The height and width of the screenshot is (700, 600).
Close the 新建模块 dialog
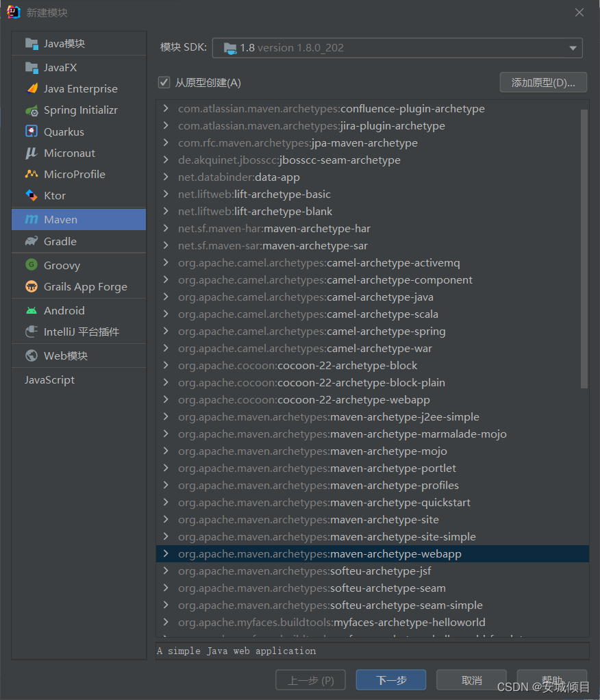579,12
